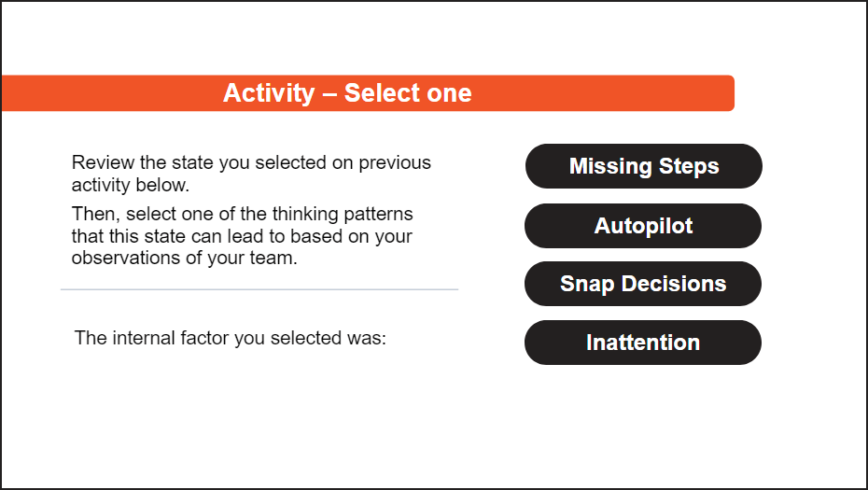Click the line observations of your team.

click(185, 258)
